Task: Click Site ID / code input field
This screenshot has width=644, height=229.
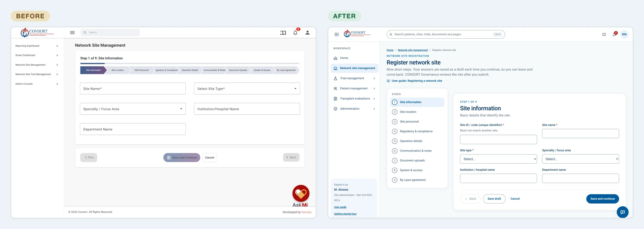Action: 498,139
